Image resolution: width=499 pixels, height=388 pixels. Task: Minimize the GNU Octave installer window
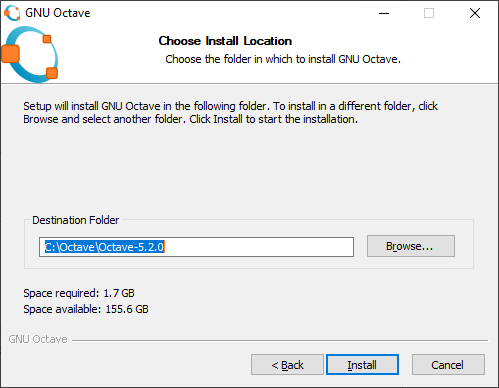click(384, 13)
